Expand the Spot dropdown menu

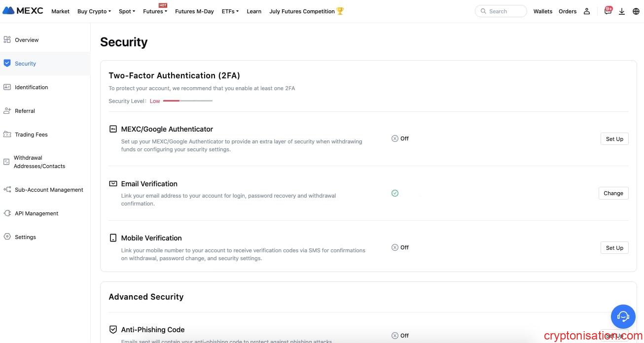127,11
